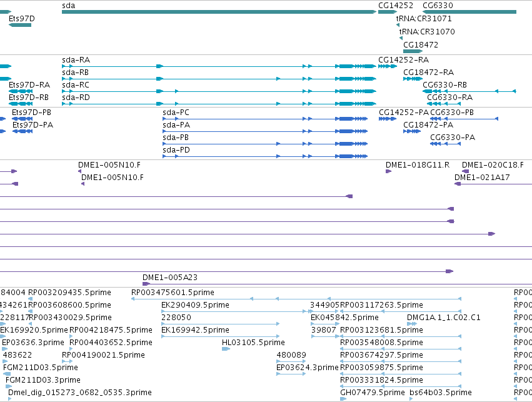532x402 pixels.
Task: Click DMG1A1_1.C02.C1 label
Action: pos(444,318)
